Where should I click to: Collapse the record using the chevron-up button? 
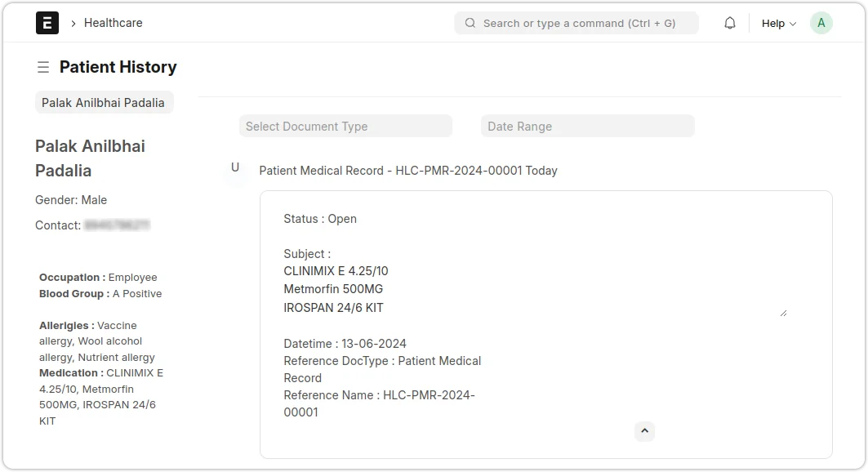[x=644, y=431]
